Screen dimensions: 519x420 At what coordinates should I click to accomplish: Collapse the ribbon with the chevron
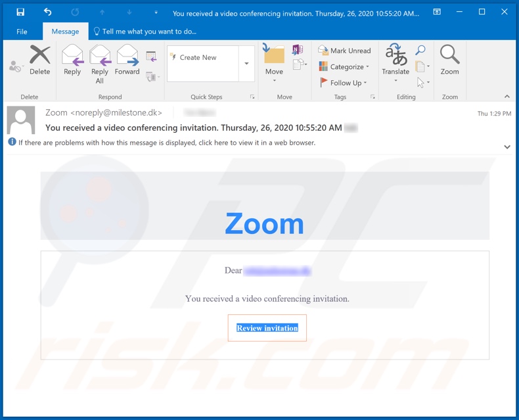pyautogui.click(x=507, y=97)
